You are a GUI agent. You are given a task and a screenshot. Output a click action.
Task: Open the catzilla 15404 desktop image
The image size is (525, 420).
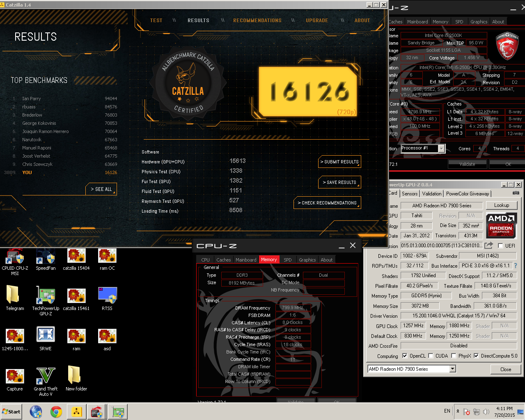[x=76, y=259]
